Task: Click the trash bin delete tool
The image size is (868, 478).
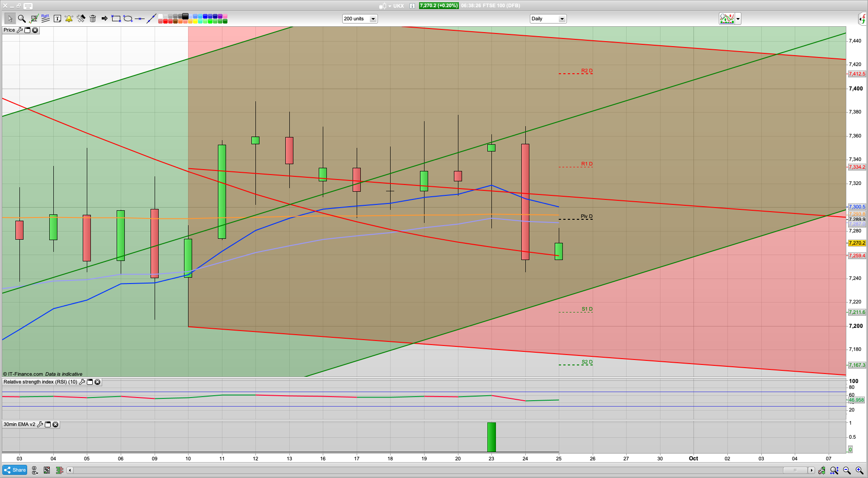Action: pos(93,19)
